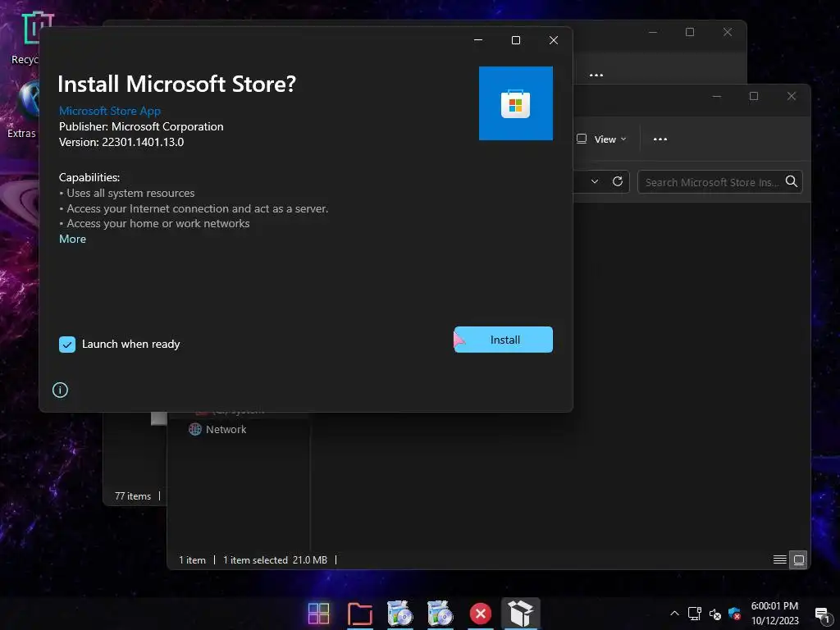Screen dimensions: 840x630
Task: Maximize the front File Explorer window
Action: click(x=754, y=96)
